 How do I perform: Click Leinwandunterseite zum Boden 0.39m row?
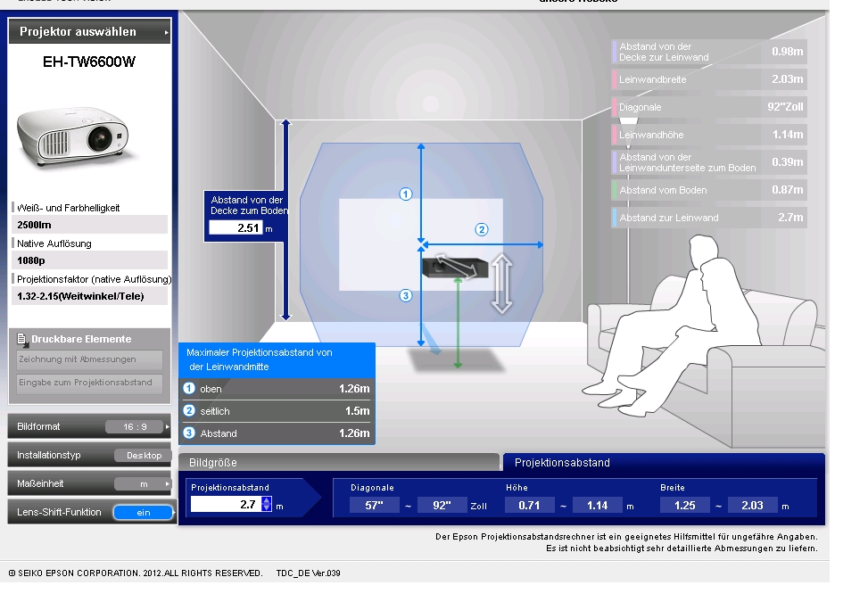(x=709, y=162)
